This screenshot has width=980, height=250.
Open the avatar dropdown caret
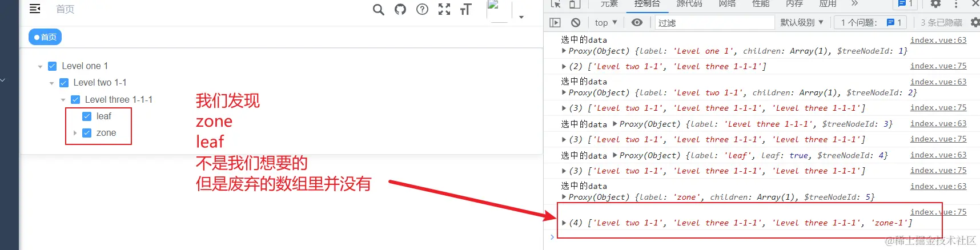click(x=521, y=17)
